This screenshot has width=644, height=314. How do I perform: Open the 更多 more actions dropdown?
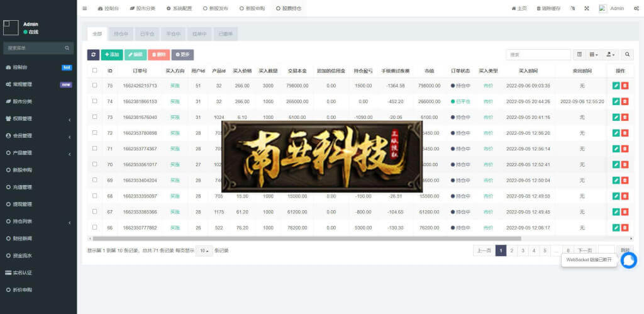click(182, 55)
